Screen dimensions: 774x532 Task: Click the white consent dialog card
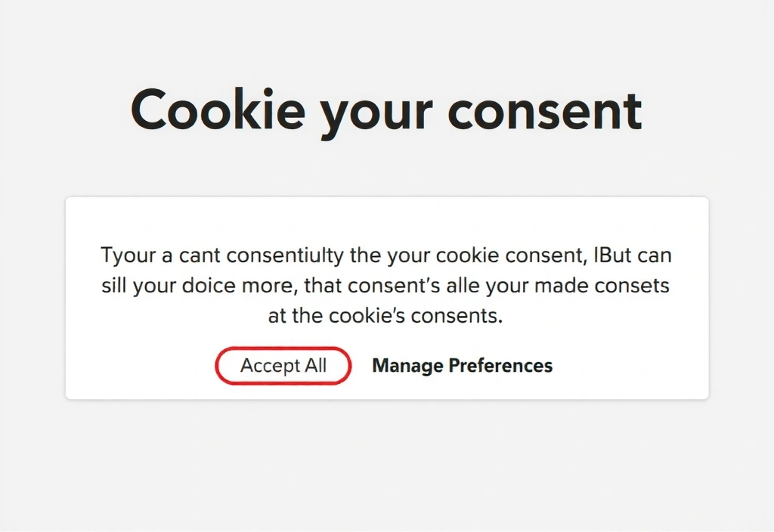point(386,227)
